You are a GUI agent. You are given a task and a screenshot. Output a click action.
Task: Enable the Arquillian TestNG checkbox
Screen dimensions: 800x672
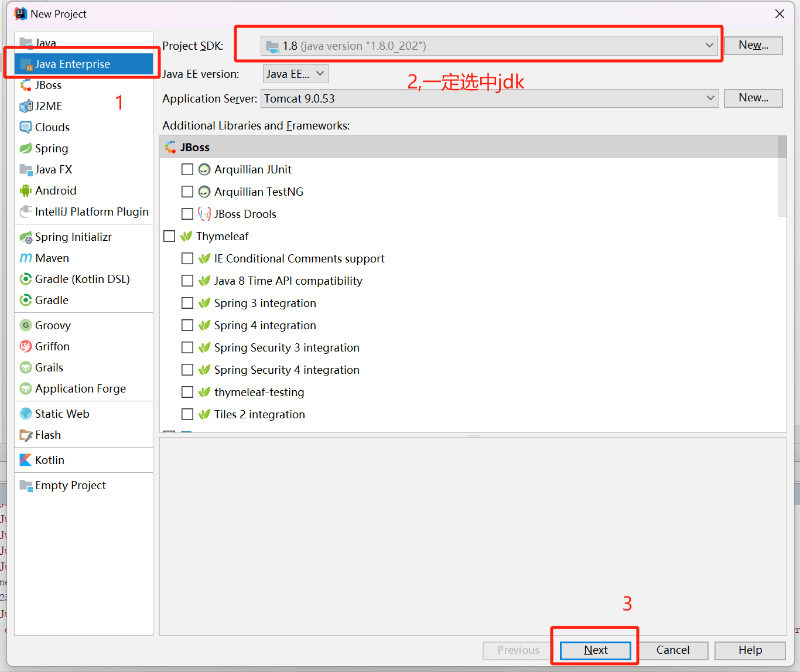(187, 192)
